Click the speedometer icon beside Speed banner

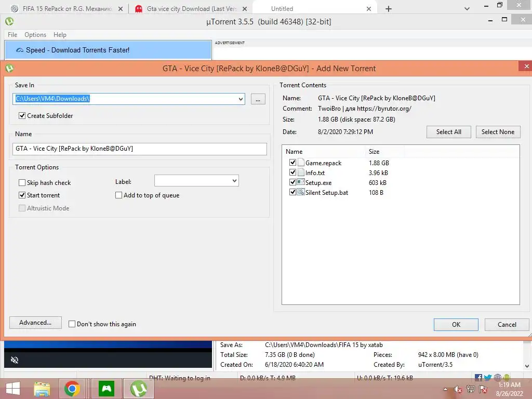[x=20, y=50]
